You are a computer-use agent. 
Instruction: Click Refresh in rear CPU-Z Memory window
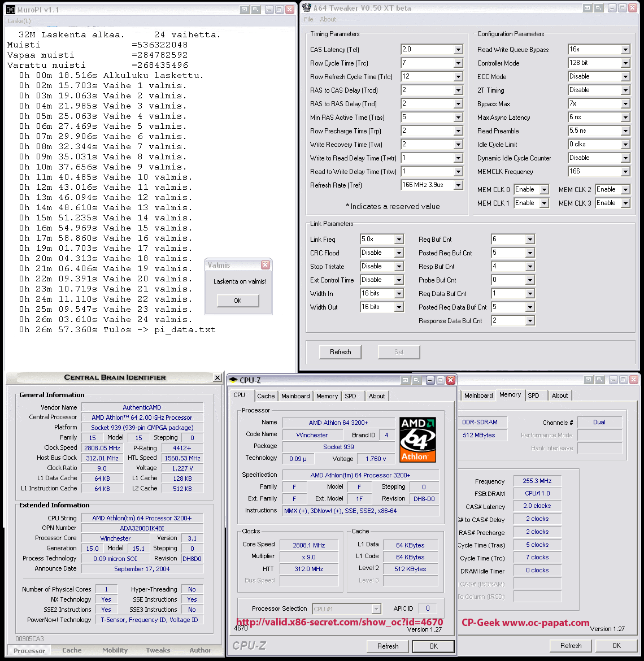[x=571, y=645]
